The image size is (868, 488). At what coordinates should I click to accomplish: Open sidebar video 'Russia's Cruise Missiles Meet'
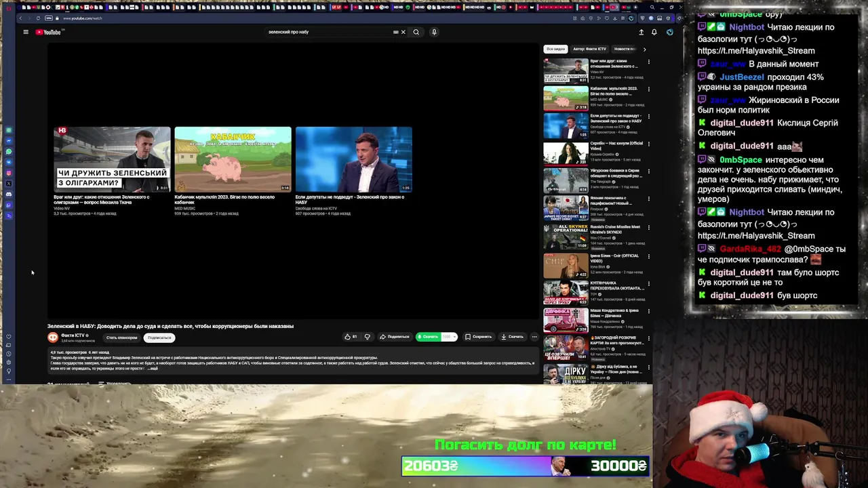click(x=593, y=237)
